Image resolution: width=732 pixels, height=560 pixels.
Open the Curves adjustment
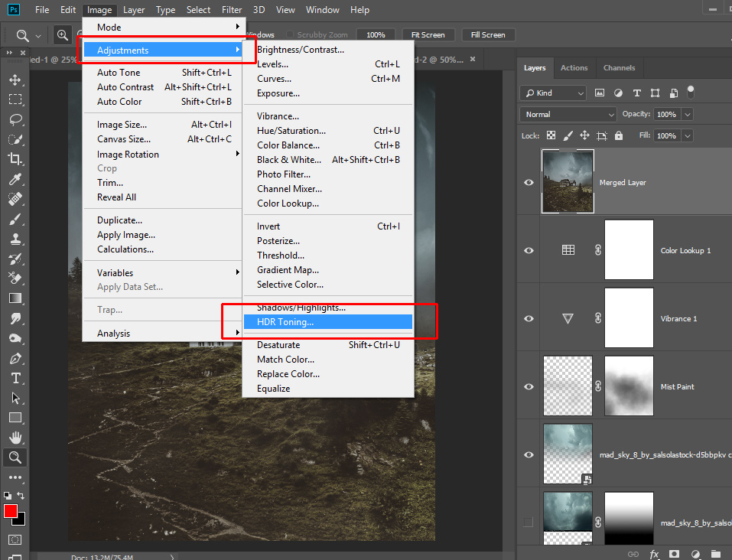pyautogui.click(x=327, y=79)
